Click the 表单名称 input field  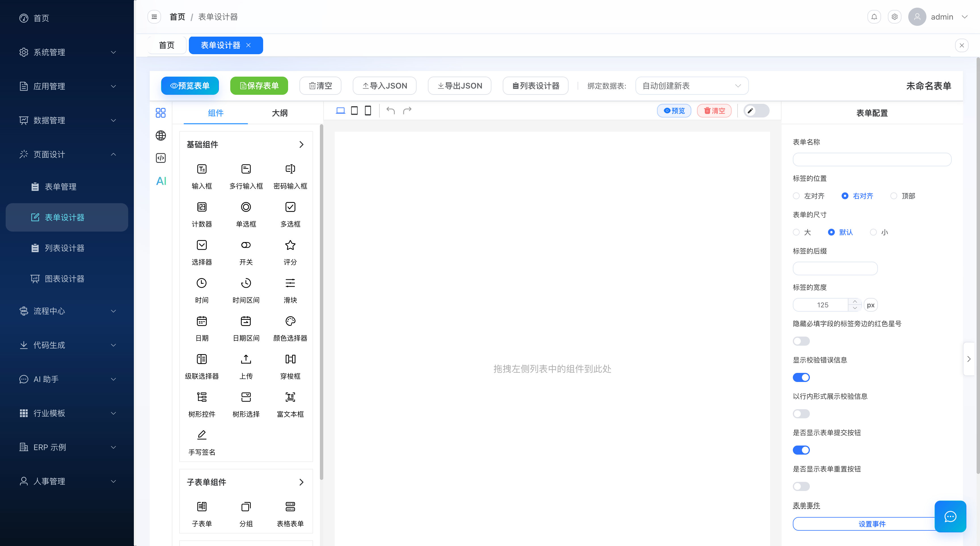click(x=872, y=159)
